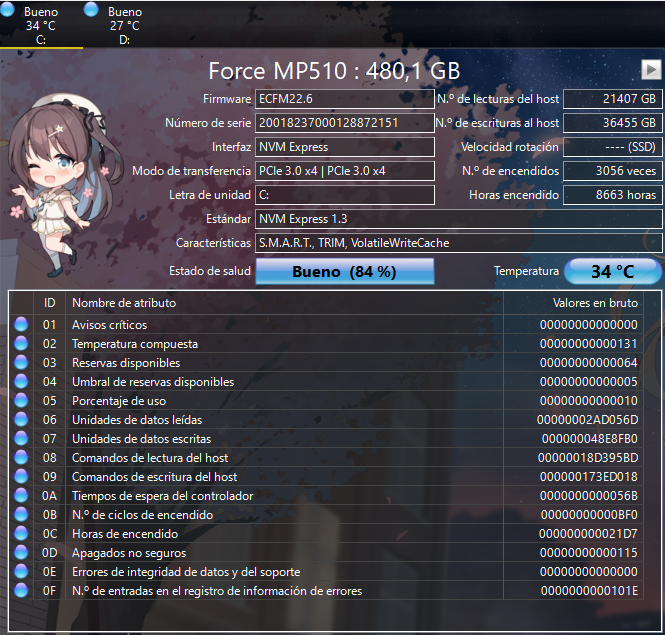Select the Porcentaje de uso attribute name

[x=119, y=401]
